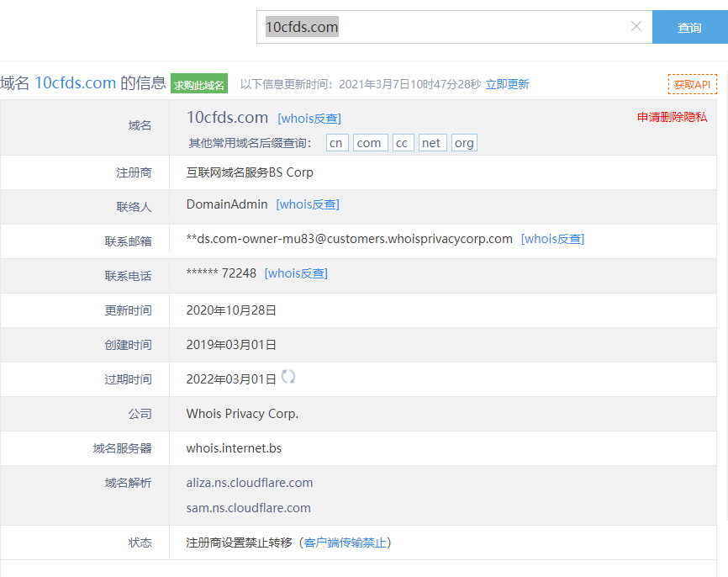Viewport: 728px width, 577px height.
Task: Click the 立即更新 link
Action: click(507, 84)
